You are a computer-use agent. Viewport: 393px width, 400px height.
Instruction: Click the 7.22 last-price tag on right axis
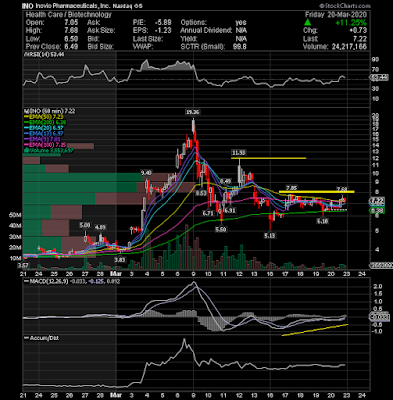(x=377, y=201)
